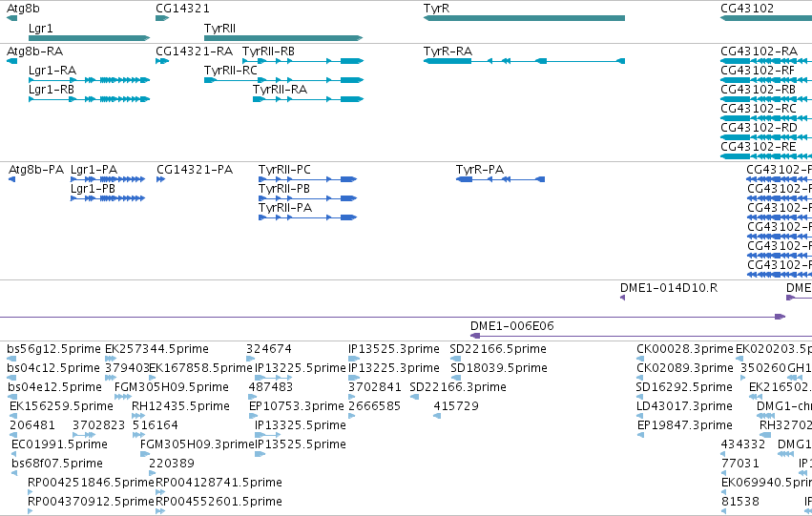812x516 pixels.
Task: Click the IP13225.5prime EST label
Action: (x=301, y=368)
